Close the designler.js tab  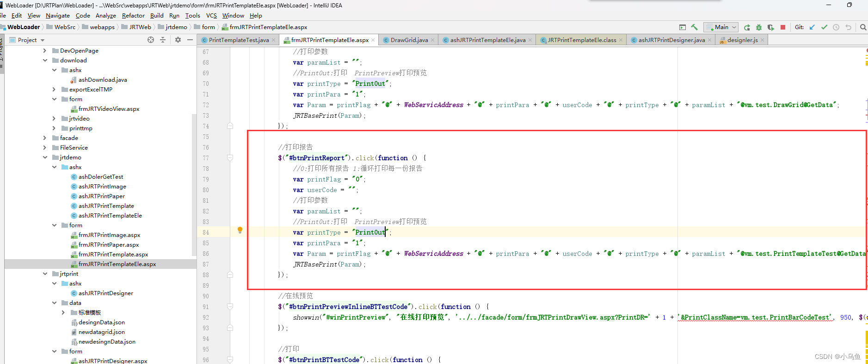coord(763,40)
